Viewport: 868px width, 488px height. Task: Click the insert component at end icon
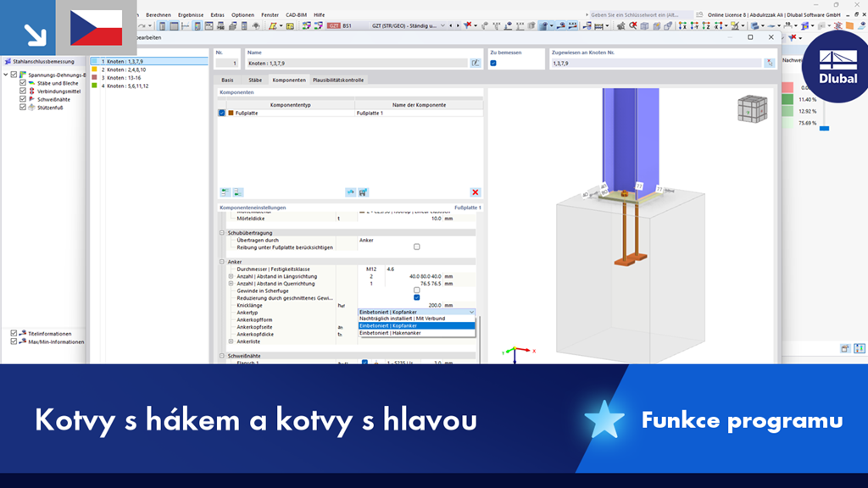237,192
